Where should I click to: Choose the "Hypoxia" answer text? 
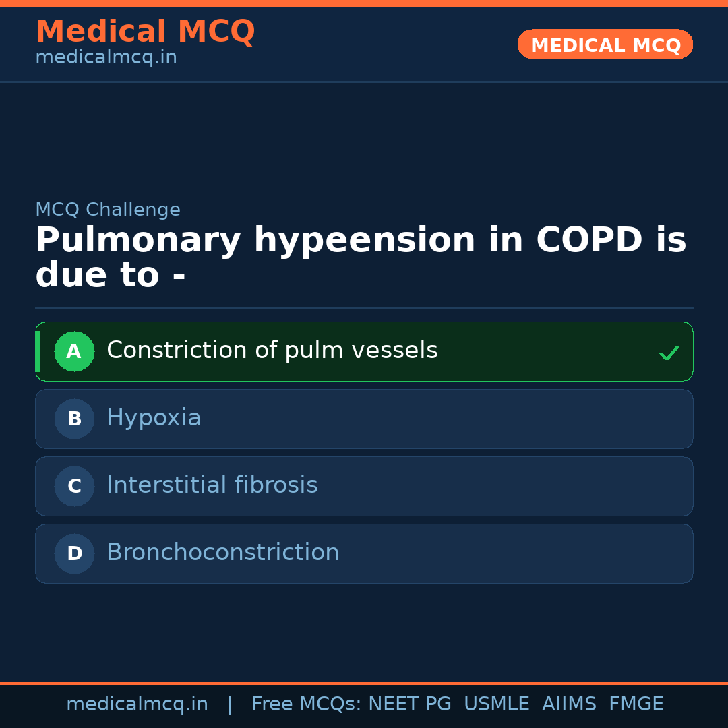(154, 418)
